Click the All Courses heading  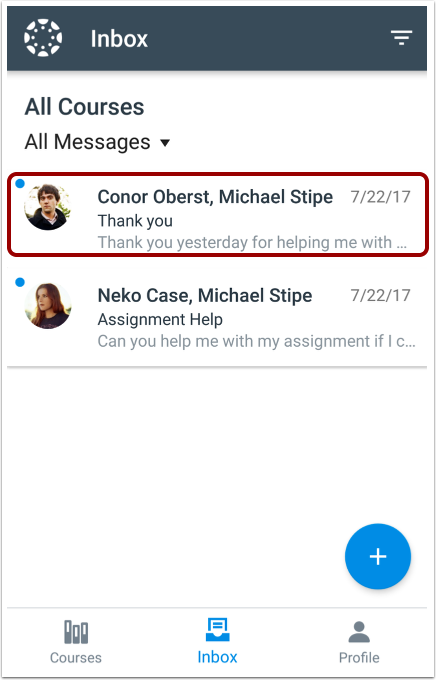(x=84, y=107)
